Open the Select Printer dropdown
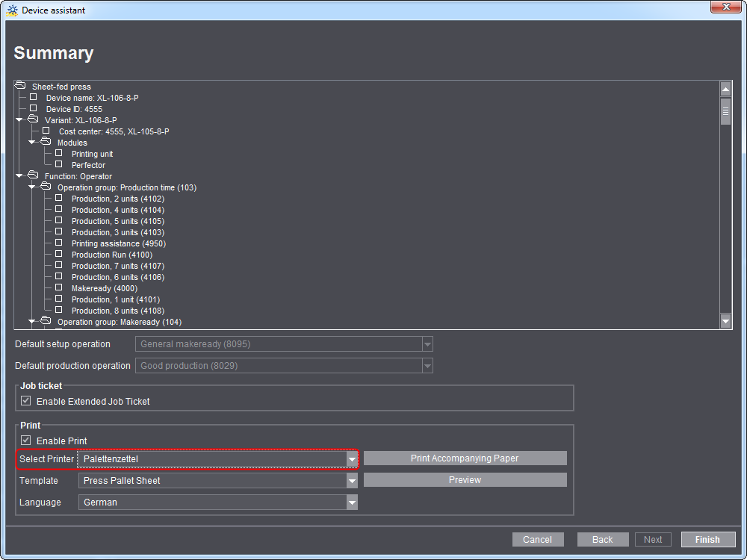This screenshot has height=560, width=747. click(x=351, y=459)
